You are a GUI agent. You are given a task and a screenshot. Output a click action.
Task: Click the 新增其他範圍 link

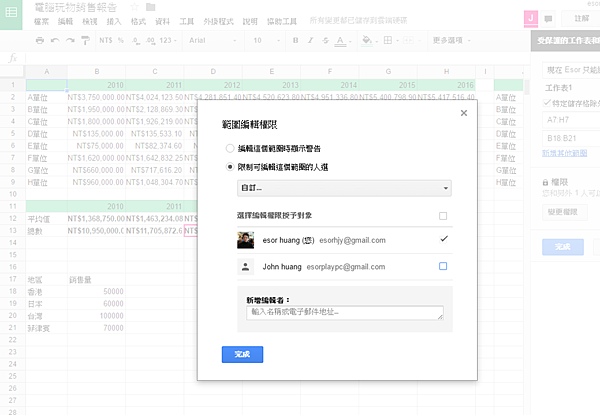pyautogui.click(x=564, y=153)
